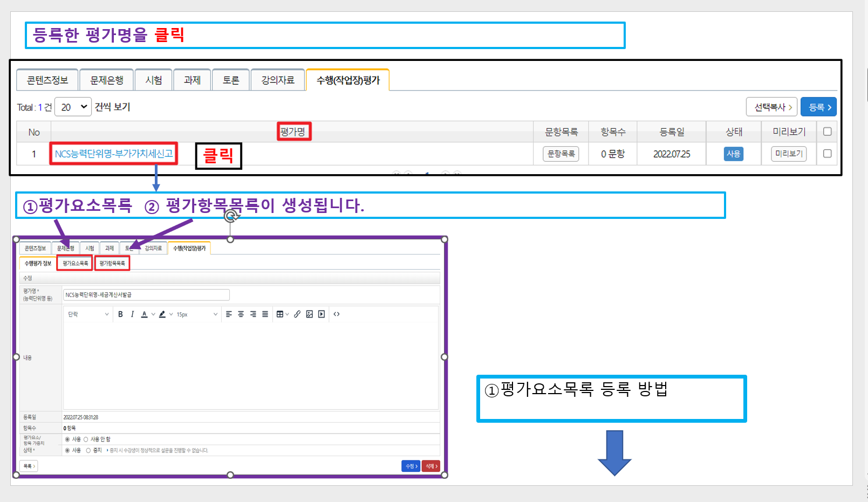Click the insert video icon
868x502 pixels.
point(322,314)
